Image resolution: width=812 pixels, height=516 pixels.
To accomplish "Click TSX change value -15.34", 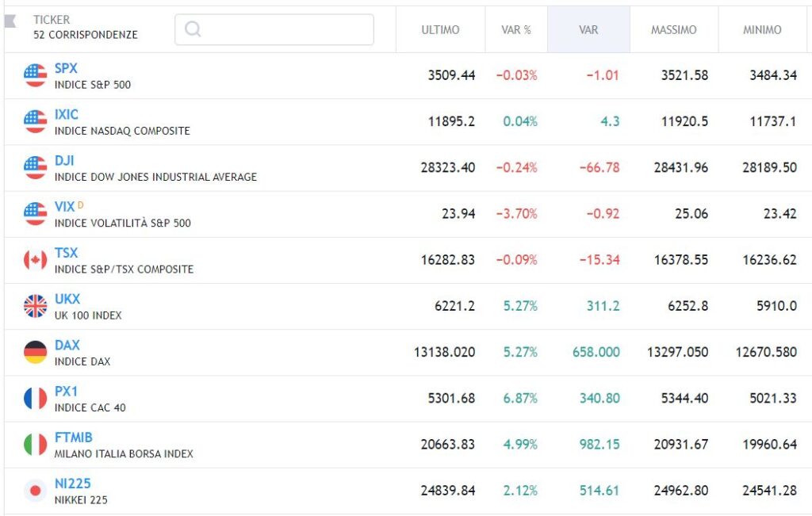I will tap(599, 260).
